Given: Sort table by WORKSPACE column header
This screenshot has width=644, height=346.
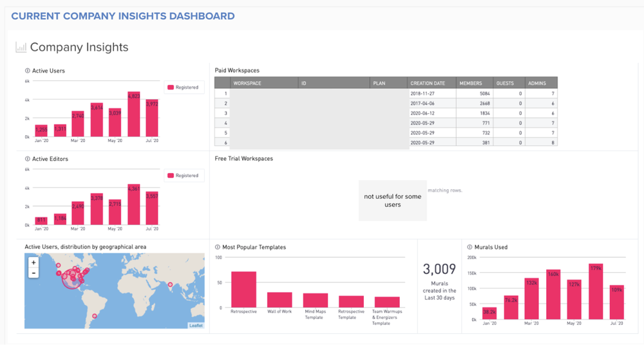Looking at the screenshot, I should (264, 83).
